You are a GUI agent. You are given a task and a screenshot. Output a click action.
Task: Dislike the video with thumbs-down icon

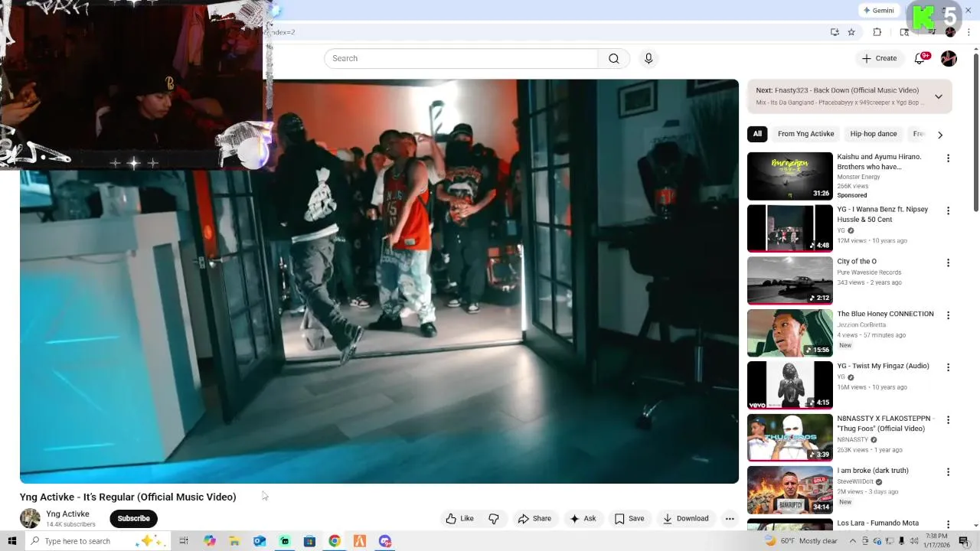pos(494,518)
